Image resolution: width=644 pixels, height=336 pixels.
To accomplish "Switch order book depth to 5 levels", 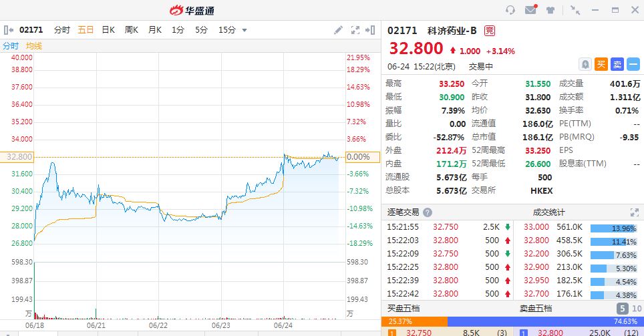I will point(621,309).
